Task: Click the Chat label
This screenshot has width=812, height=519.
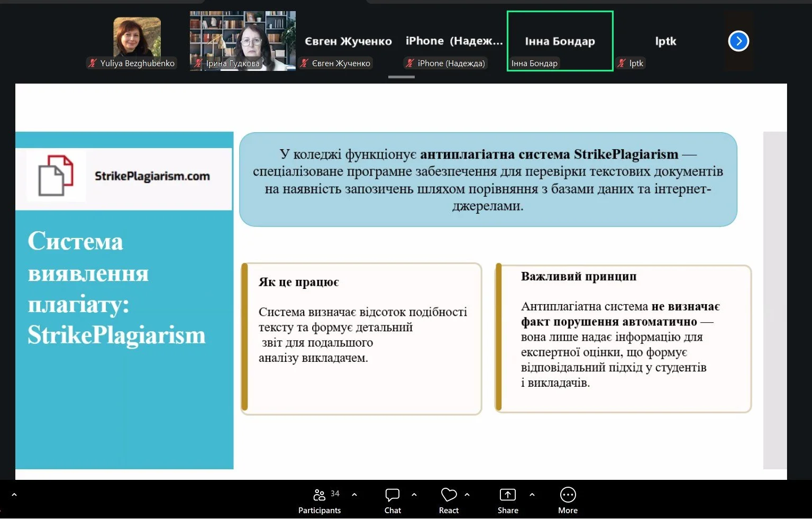Action: point(393,510)
